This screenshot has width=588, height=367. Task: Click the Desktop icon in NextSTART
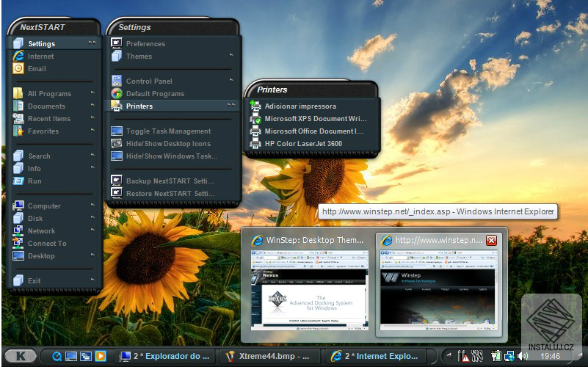click(x=18, y=255)
